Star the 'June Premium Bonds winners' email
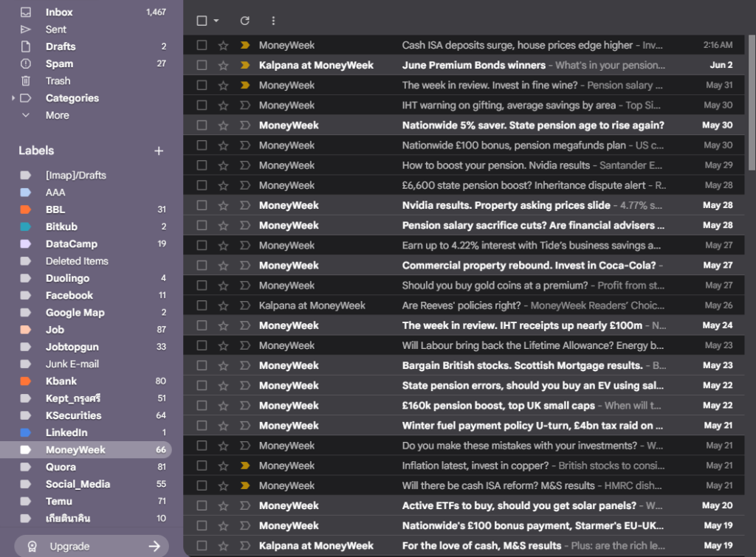 223,66
